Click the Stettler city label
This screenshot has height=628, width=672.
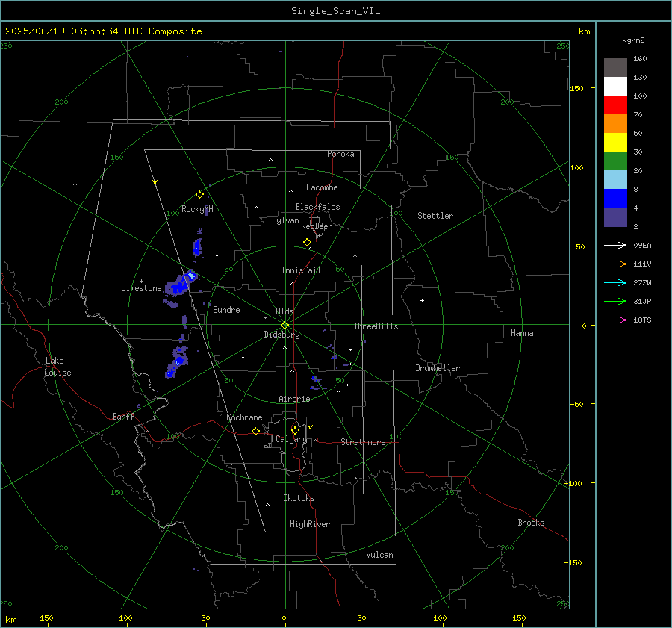[435, 216]
